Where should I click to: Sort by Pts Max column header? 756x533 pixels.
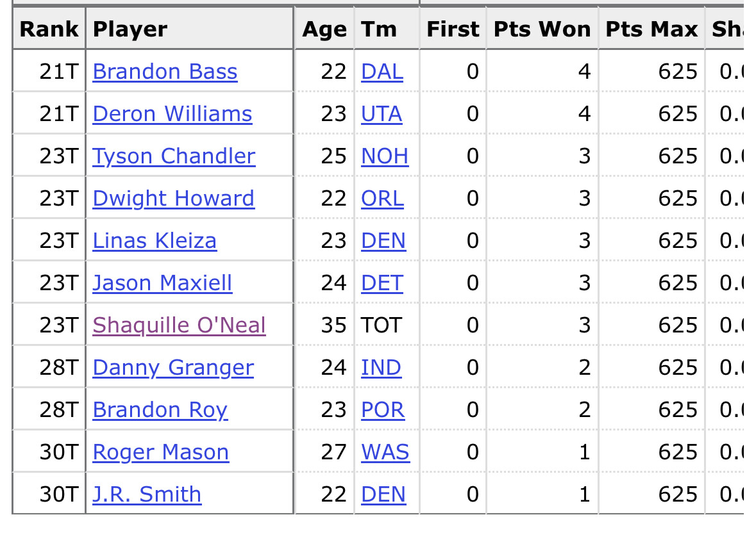(x=651, y=29)
